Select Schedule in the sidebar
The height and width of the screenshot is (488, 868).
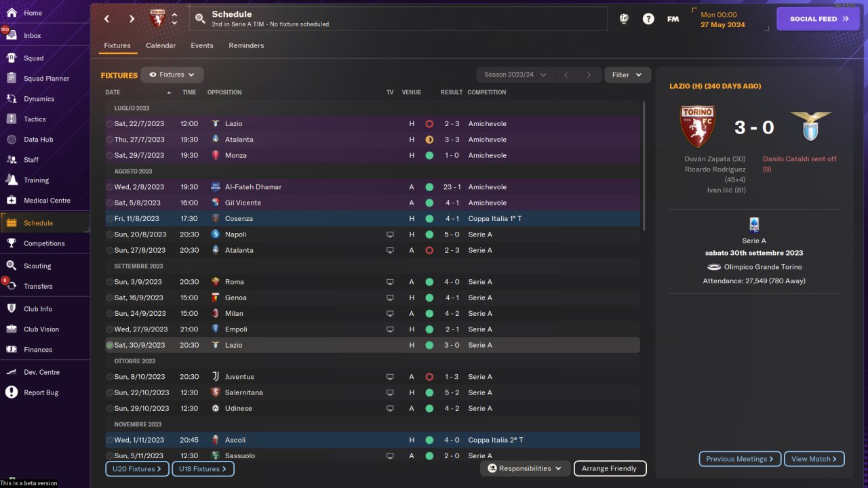[x=45, y=223]
